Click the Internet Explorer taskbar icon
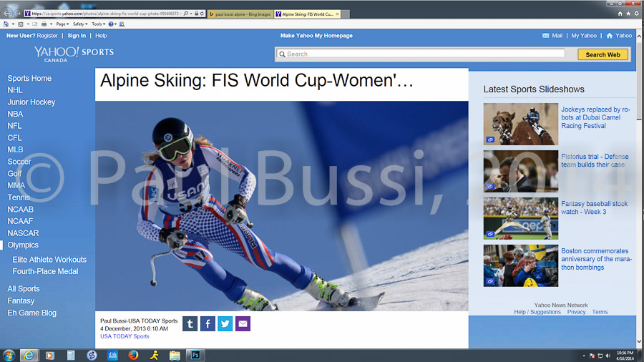 (29, 355)
